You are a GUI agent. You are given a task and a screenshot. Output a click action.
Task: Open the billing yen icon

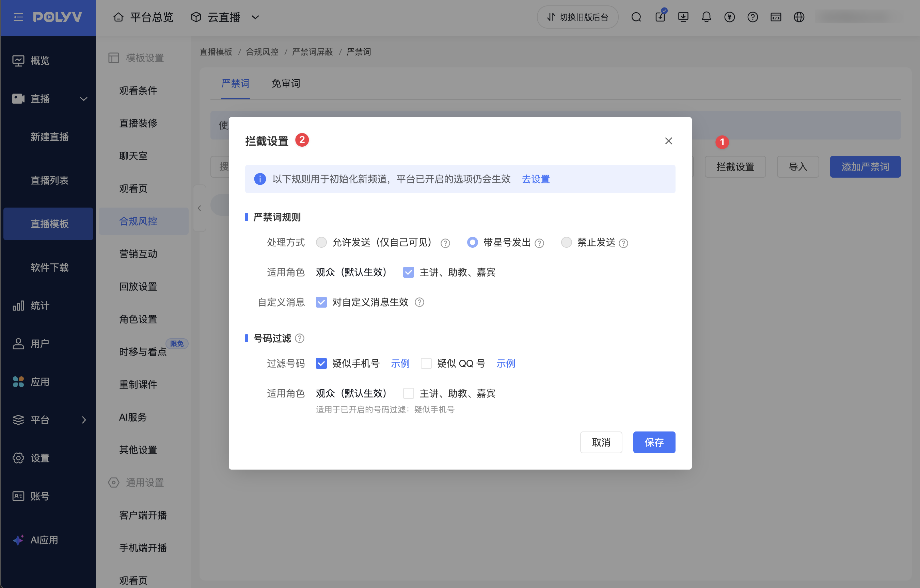pyautogui.click(x=729, y=17)
